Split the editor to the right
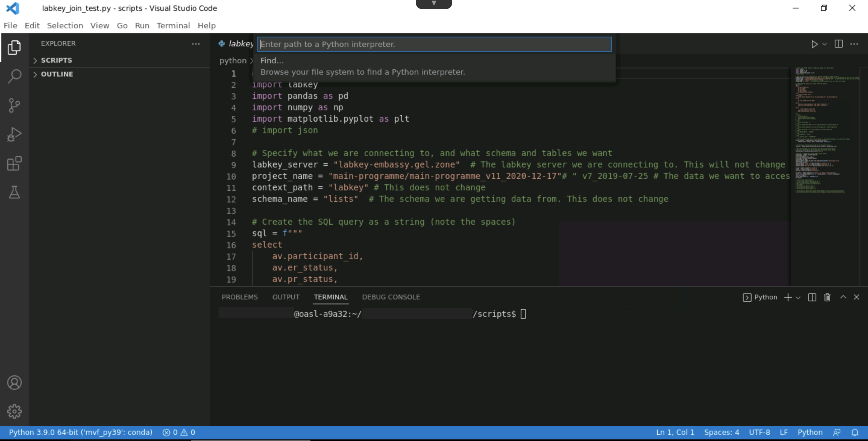 tap(839, 44)
